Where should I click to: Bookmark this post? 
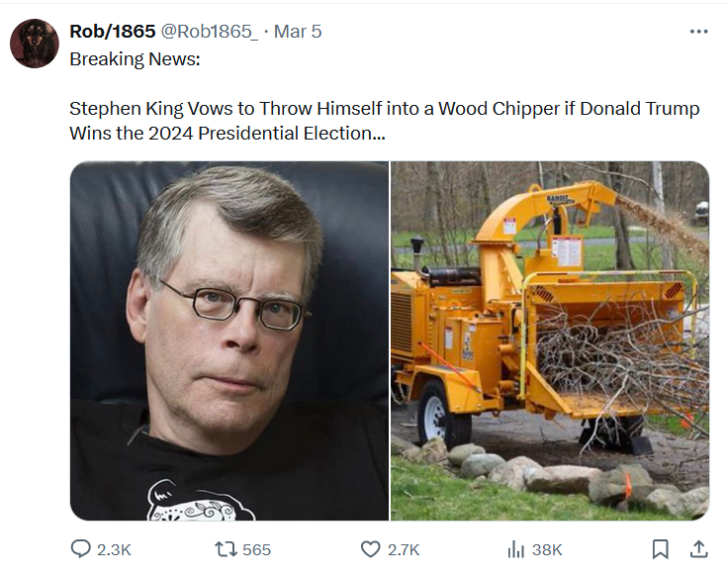pos(661,549)
